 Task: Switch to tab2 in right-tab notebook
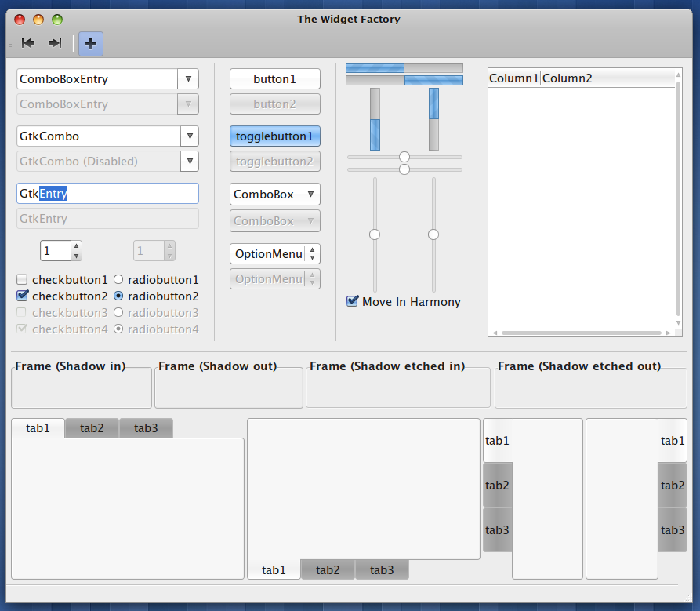(673, 485)
